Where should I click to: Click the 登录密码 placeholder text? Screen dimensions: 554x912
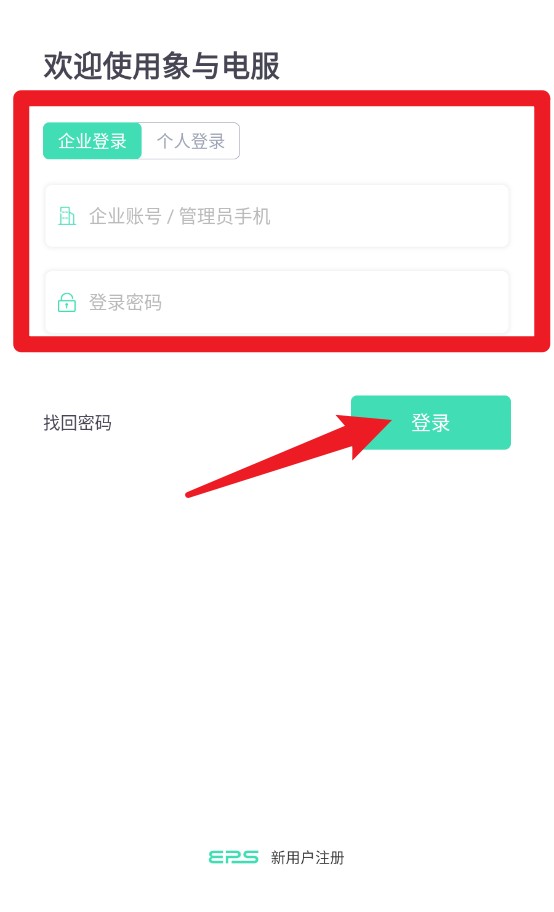point(125,302)
